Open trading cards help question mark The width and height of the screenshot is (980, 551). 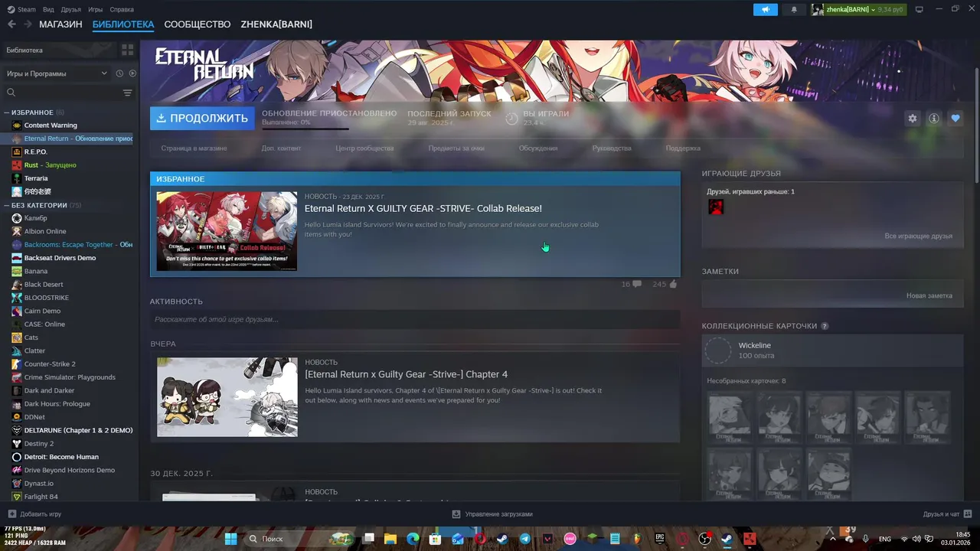coord(825,326)
